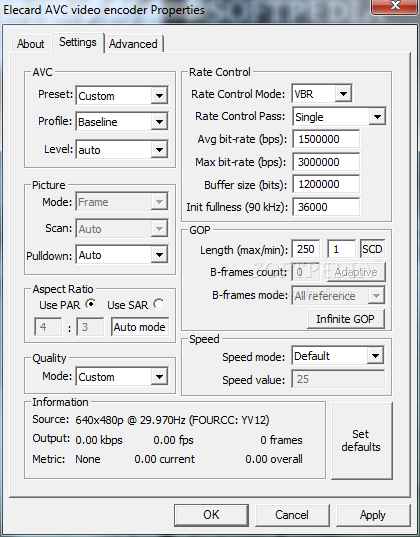Toggle the SCD button
Viewport: 420px width, 537px height.
click(372, 249)
